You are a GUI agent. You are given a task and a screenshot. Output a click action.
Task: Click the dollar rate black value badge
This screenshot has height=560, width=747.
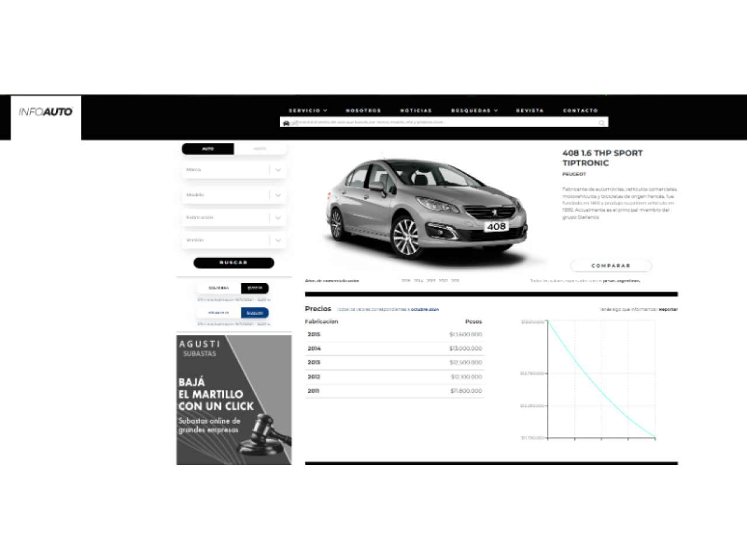pos(255,288)
